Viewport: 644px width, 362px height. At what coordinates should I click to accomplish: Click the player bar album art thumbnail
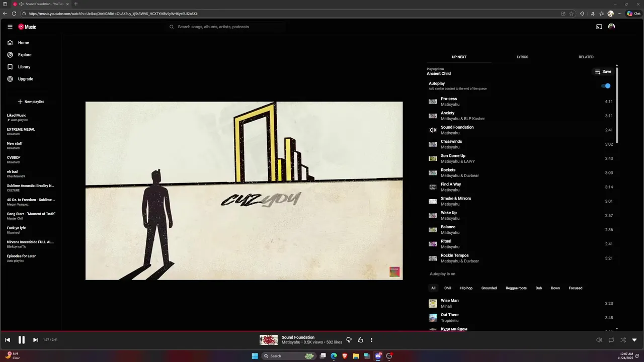(269, 340)
